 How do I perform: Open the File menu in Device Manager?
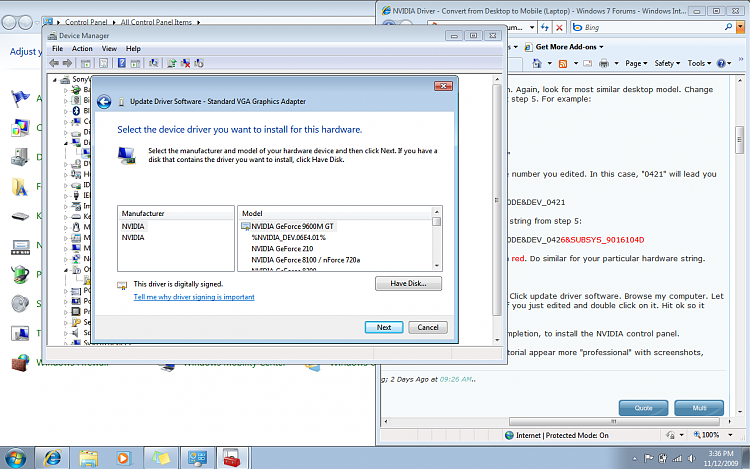[x=57, y=49]
